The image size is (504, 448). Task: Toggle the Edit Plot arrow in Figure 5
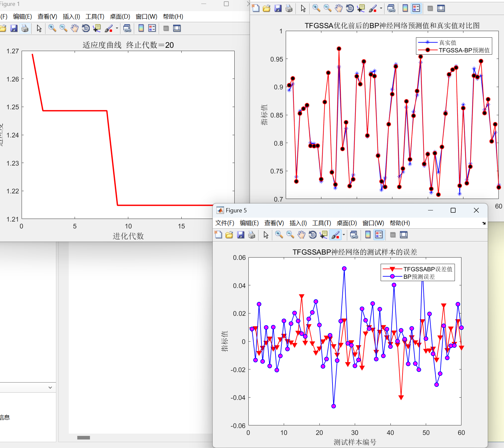point(266,235)
